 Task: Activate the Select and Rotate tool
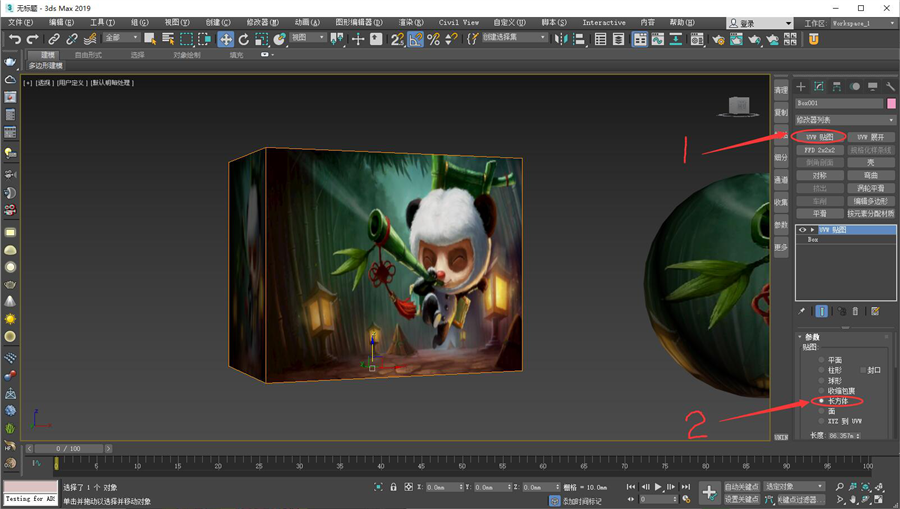(244, 39)
